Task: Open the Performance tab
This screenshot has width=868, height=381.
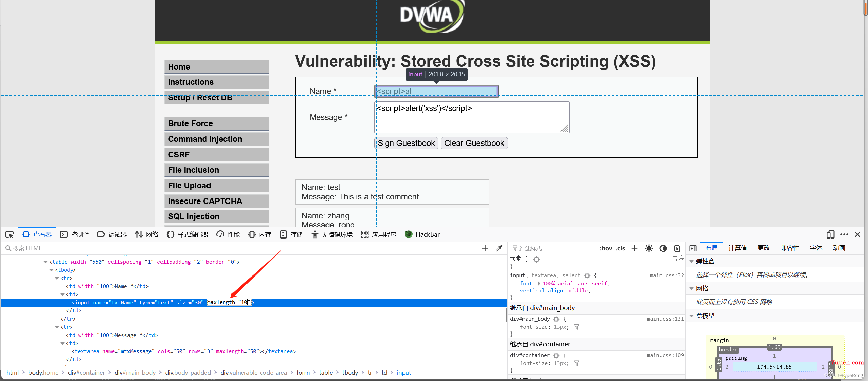Action: pos(228,234)
